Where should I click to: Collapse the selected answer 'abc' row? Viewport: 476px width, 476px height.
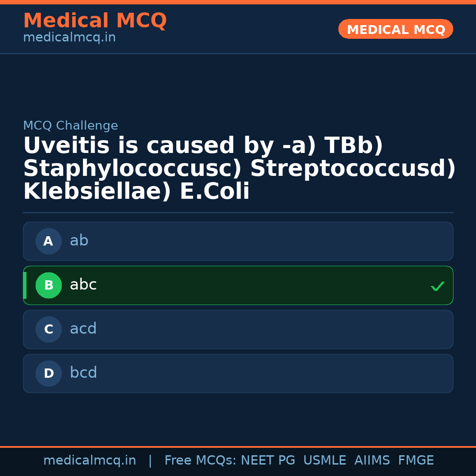pos(238,285)
